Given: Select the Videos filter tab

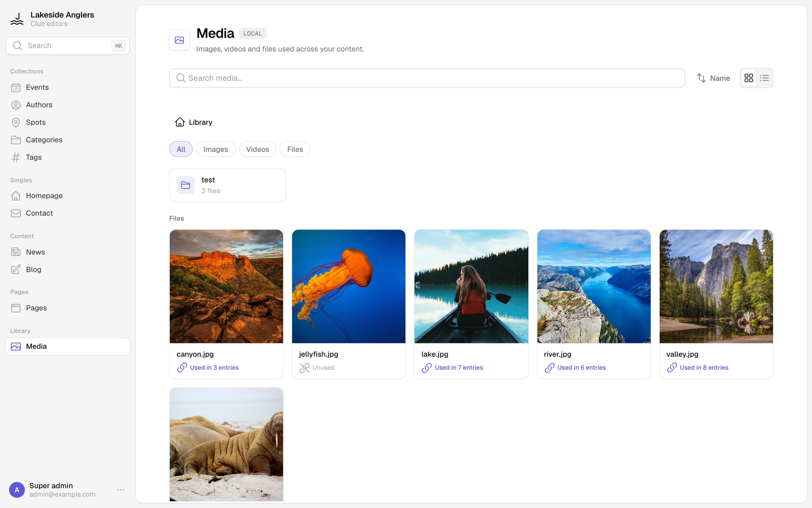Looking at the screenshot, I should coord(257,149).
